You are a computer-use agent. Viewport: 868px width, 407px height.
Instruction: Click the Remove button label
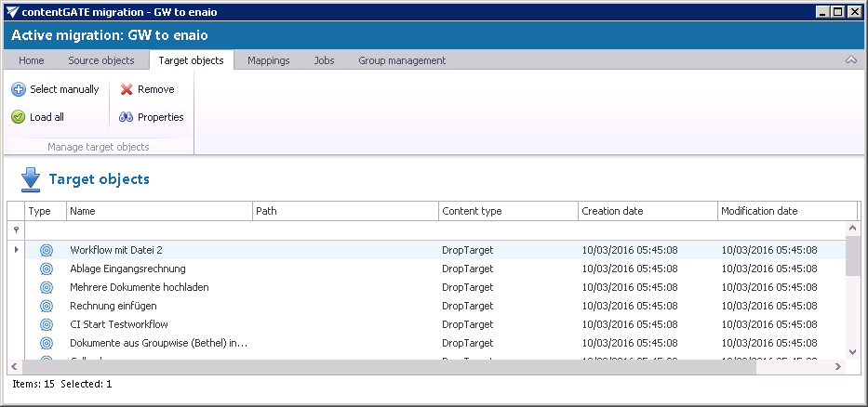point(156,89)
